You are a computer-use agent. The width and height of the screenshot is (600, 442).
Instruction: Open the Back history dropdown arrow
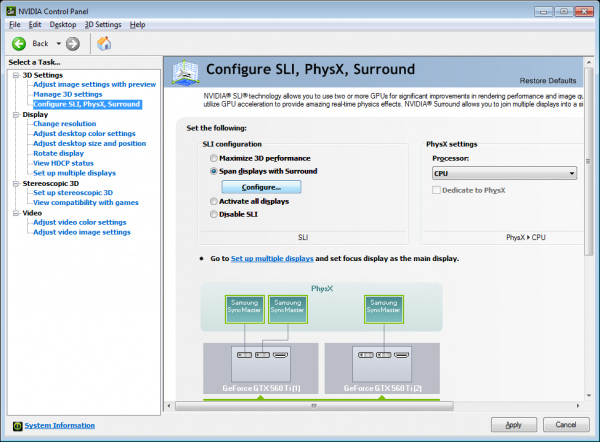click(59, 44)
